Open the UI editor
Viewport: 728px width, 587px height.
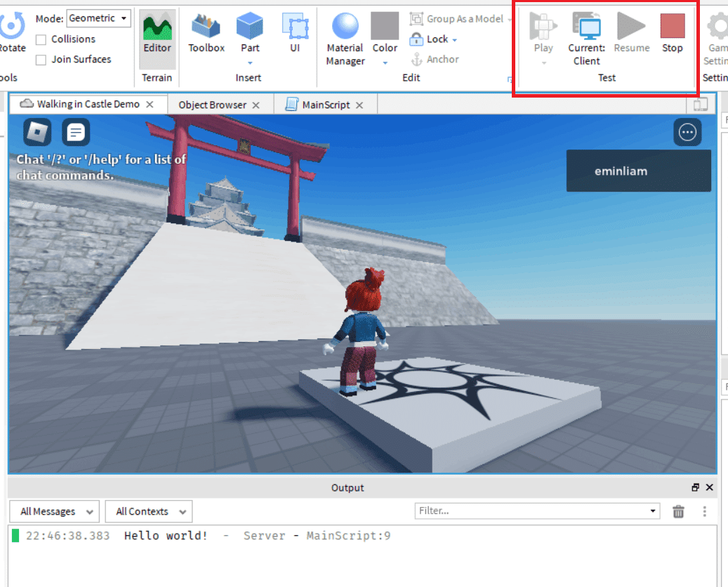pyautogui.click(x=296, y=32)
